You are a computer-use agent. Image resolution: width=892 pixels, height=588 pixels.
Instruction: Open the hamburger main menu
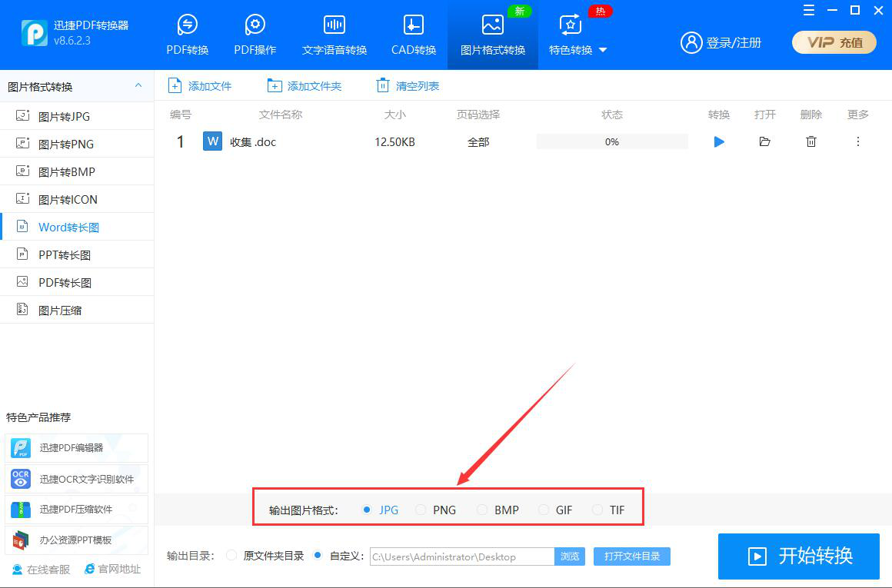[x=808, y=10]
